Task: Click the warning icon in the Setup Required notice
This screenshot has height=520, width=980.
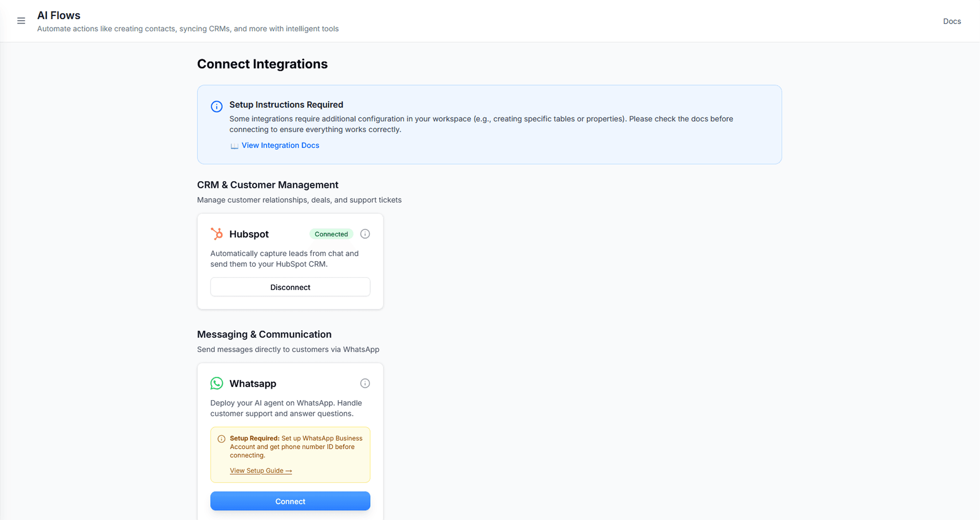Action: click(x=221, y=439)
